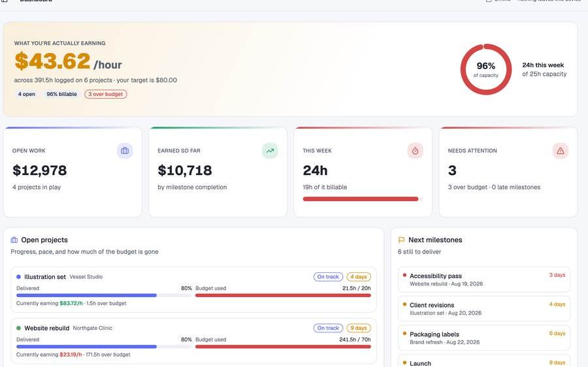Click '4 projects in play' caption
This screenshot has height=367, width=588.
(37, 187)
